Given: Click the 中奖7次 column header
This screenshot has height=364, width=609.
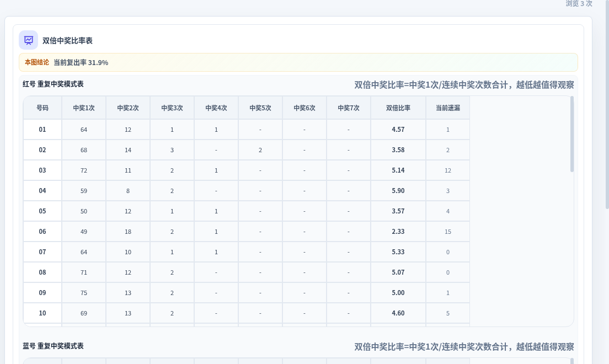Looking at the screenshot, I should pos(349,108).
